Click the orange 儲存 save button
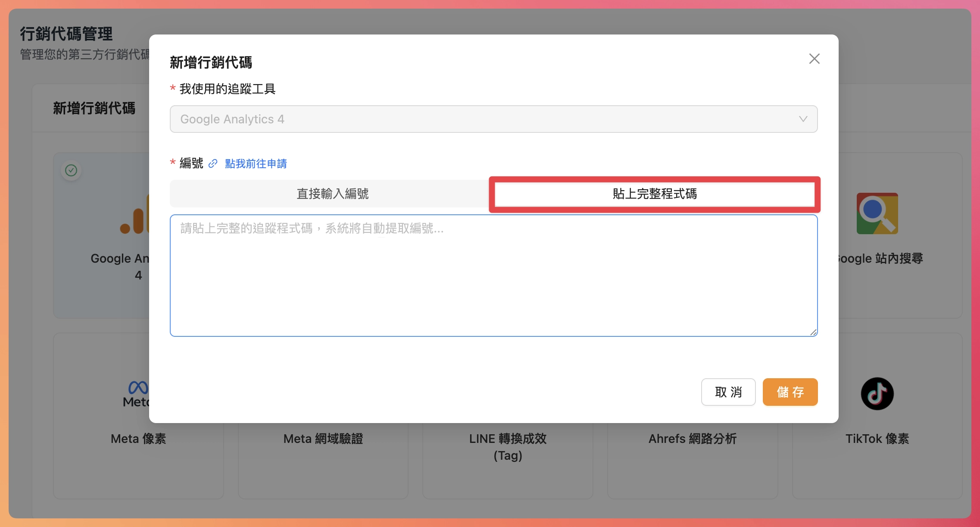Viewport: 980px width, 527px height. tap(790, 392)
